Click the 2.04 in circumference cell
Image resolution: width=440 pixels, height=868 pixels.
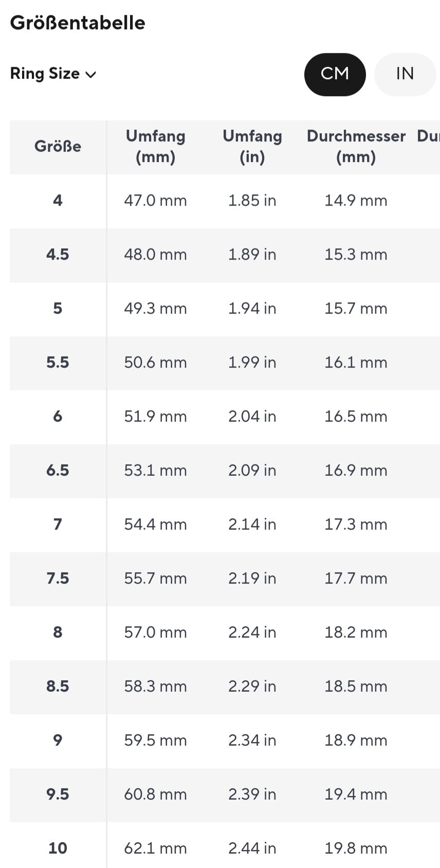[x=252, y=417]
